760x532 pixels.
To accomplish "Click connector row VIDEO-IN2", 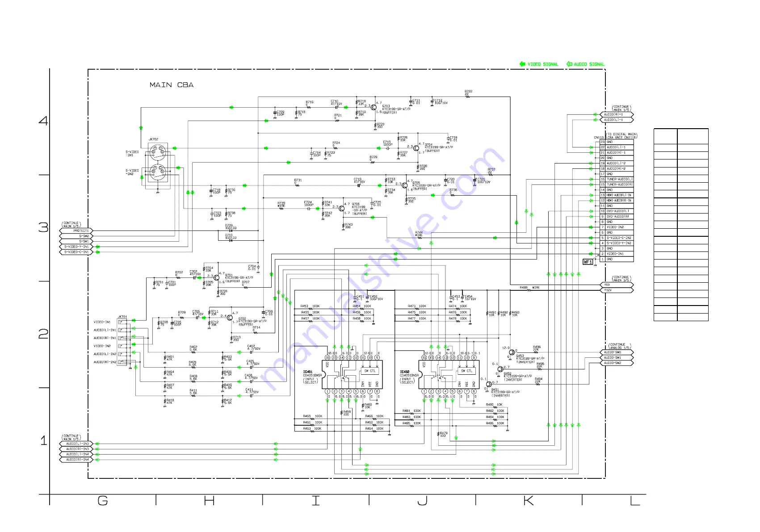I will pos(617,227).
